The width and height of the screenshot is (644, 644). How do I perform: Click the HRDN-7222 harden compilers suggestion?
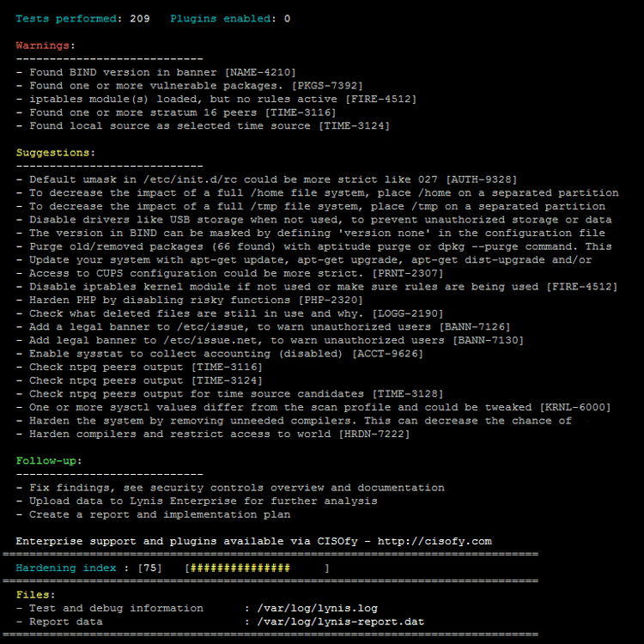click(x=213, y=434)
